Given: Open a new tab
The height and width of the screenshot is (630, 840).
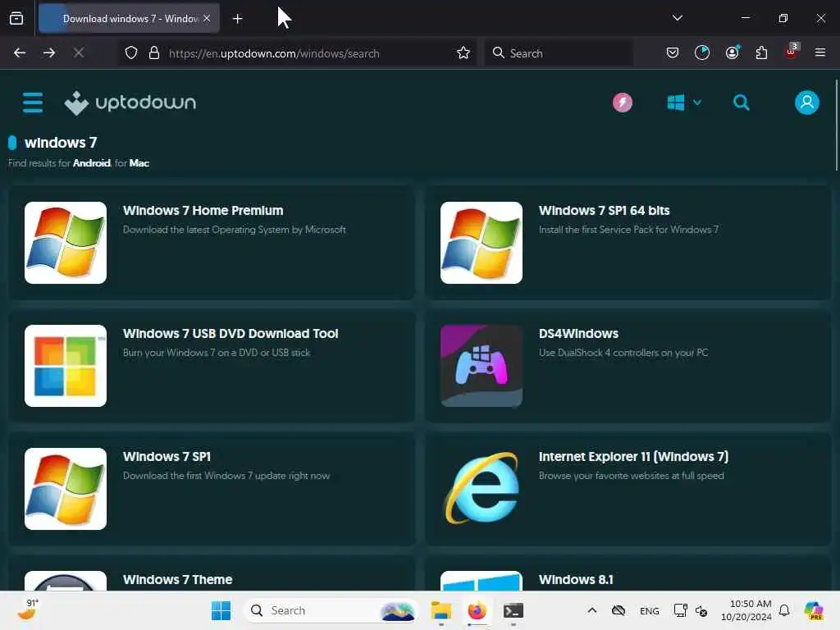Looking at the screenshot, I should tap(237, 19).
